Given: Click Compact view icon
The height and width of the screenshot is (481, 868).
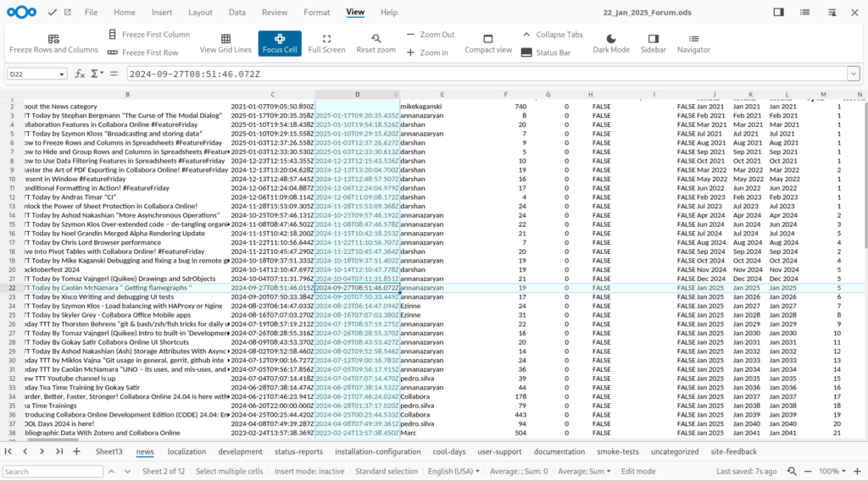Looking at the screenshot, I should (x=488, y=39).
